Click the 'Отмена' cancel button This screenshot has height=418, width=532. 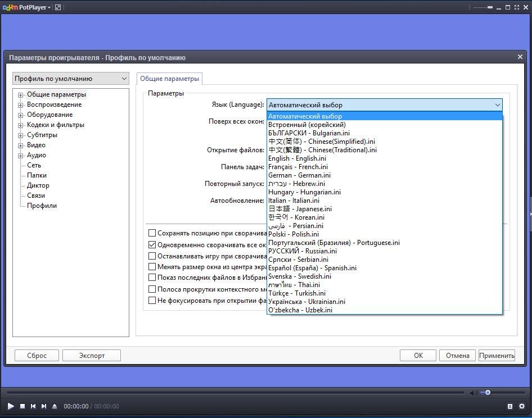457,355
